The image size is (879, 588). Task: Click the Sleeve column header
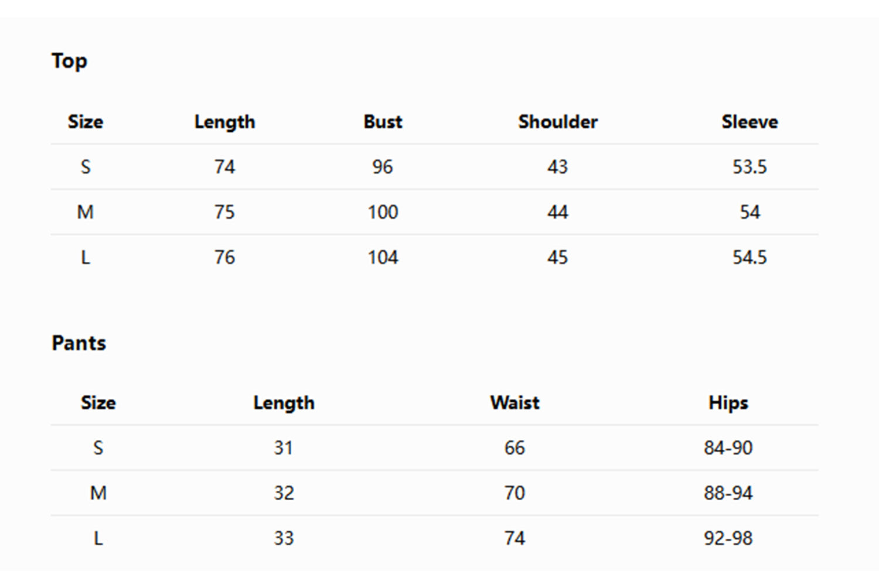coord(749,122)
